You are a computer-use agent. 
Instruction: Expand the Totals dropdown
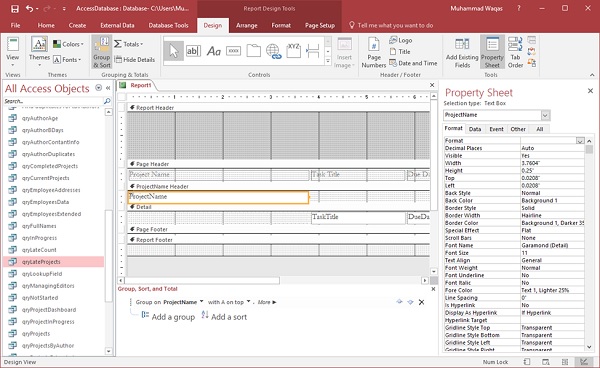point(129,44)
